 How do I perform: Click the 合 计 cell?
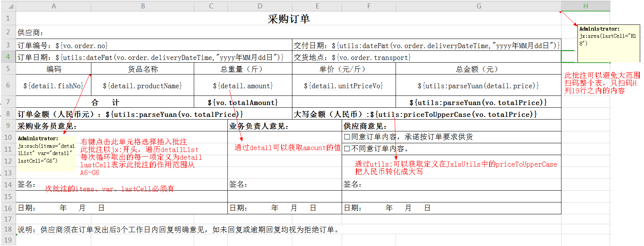(x=105, y=102)
